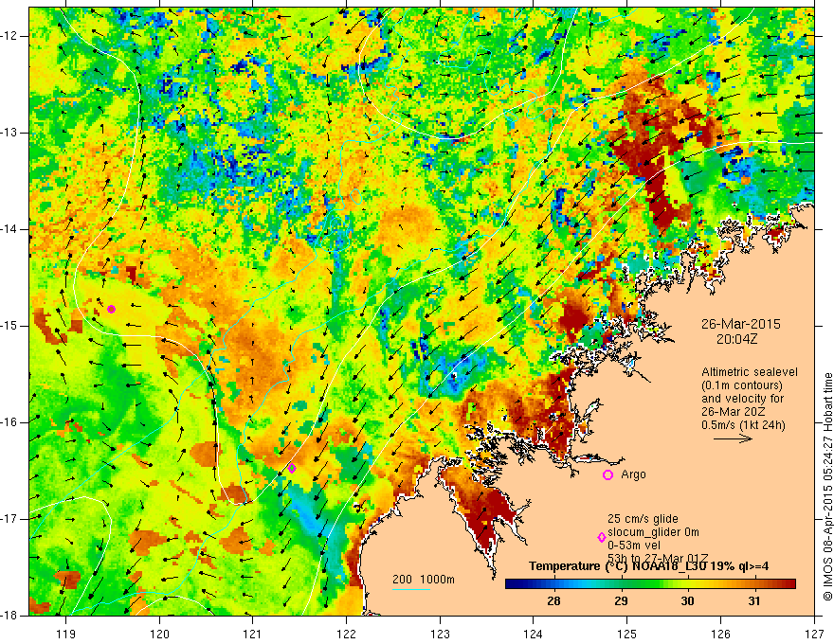
Task: Click the '121' longitude axis label
Action: (253, 634)
